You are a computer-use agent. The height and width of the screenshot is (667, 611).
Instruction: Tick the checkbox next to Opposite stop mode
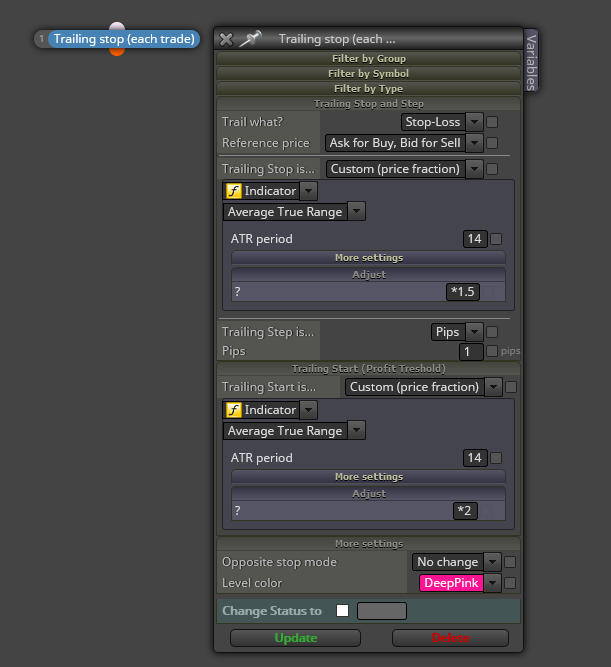510,562
